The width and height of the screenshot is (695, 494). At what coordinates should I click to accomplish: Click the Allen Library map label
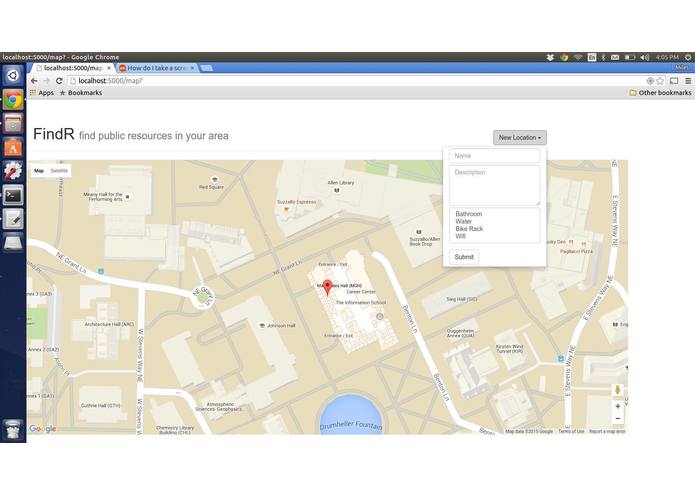click(340, 183)
